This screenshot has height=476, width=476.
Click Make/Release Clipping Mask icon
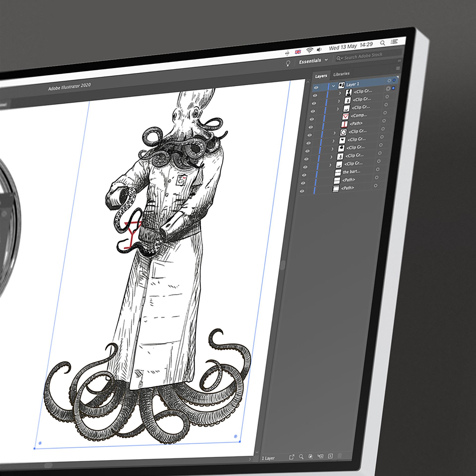(x=311, y=456)
